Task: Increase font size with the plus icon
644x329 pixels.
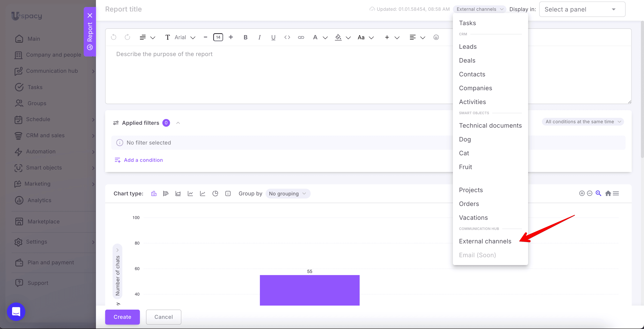Action: point(231,37)
